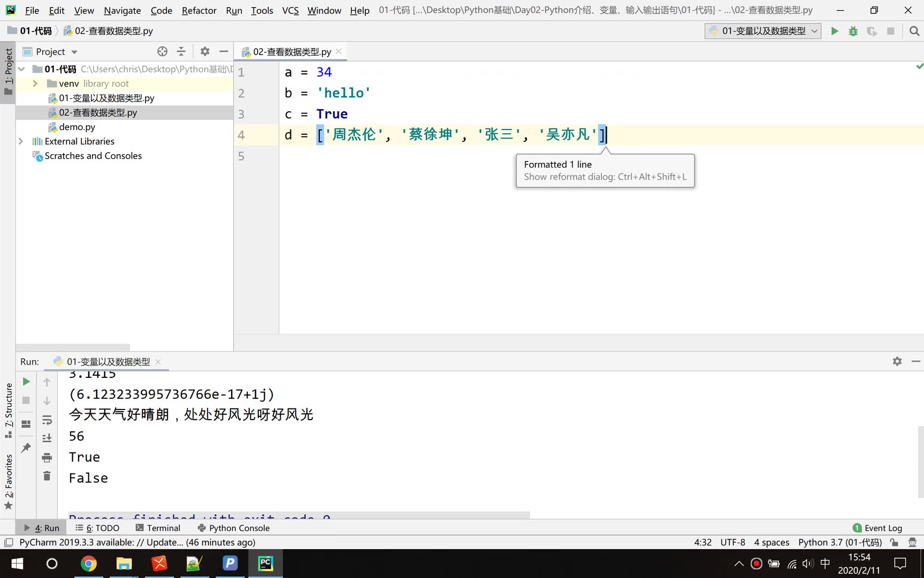
Task: Open the Refactor menu
Action: coord(199,10)
